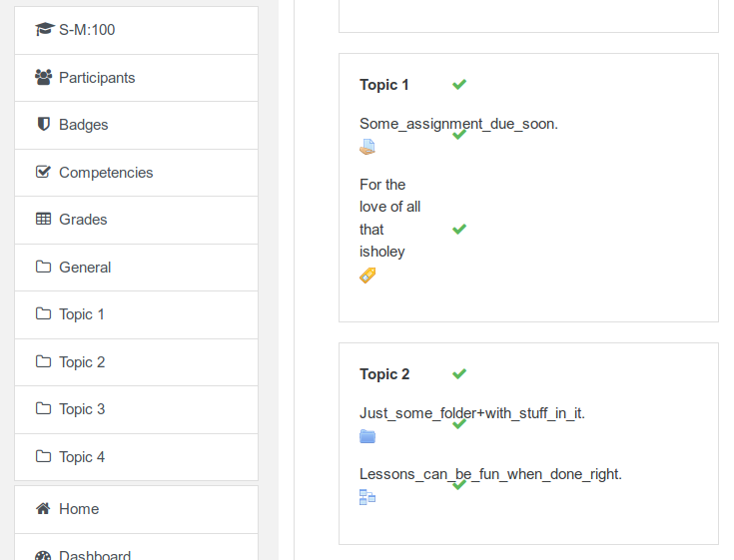Screen dimensions: 734x560
Task: Click the blue folder activity icon
Action: pyautogui.click(x=367, y=436)
